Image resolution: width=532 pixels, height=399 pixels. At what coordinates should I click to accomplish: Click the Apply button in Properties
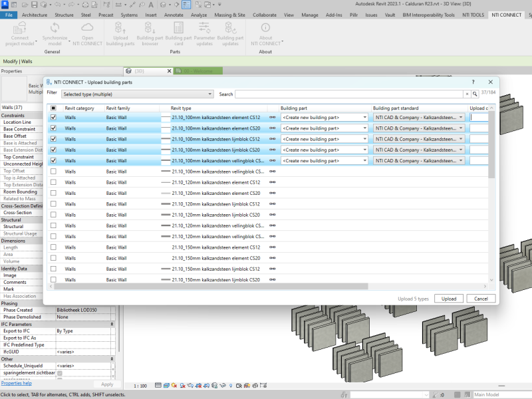coord(107,384)
